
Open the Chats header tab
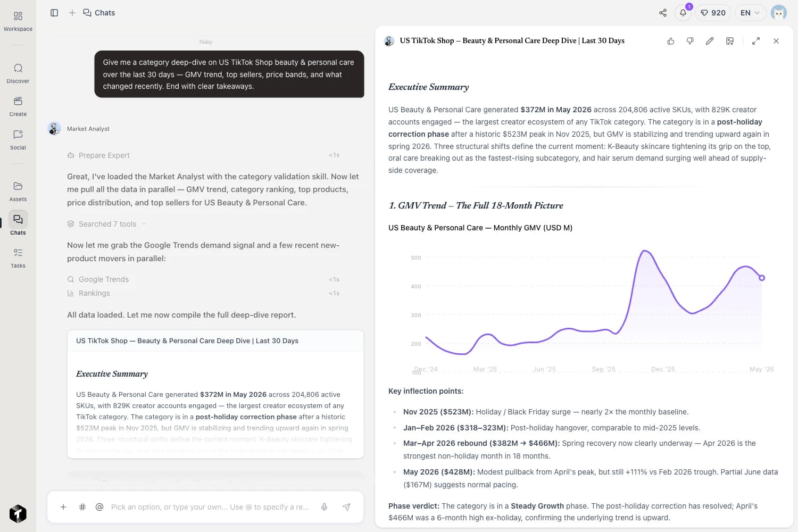(99, 13)
